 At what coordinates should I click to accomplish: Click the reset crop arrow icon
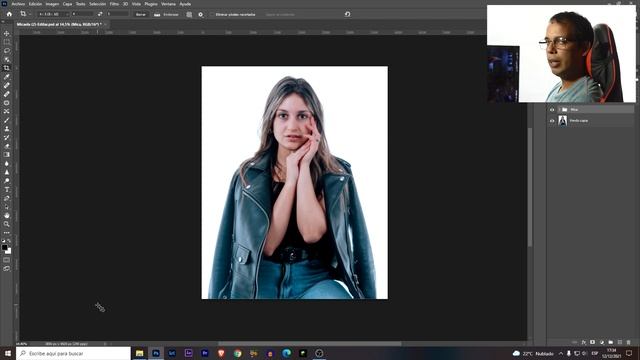(347, 14)
